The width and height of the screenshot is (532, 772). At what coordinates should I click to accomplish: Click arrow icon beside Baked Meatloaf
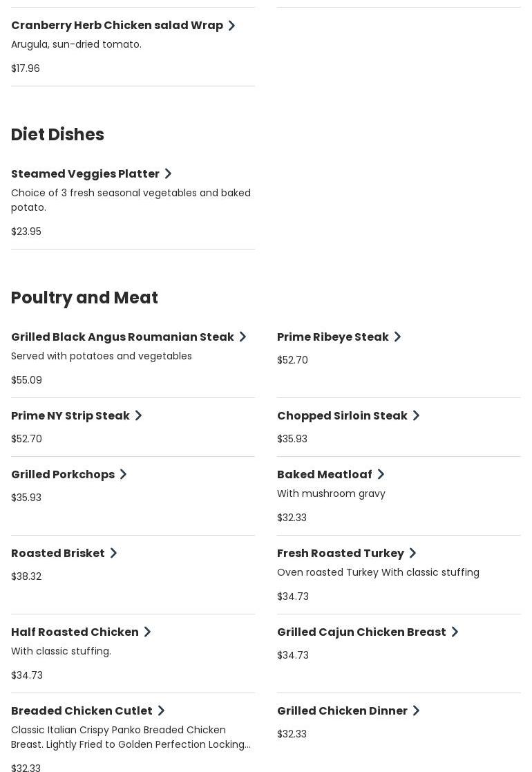tap(381, 475)
